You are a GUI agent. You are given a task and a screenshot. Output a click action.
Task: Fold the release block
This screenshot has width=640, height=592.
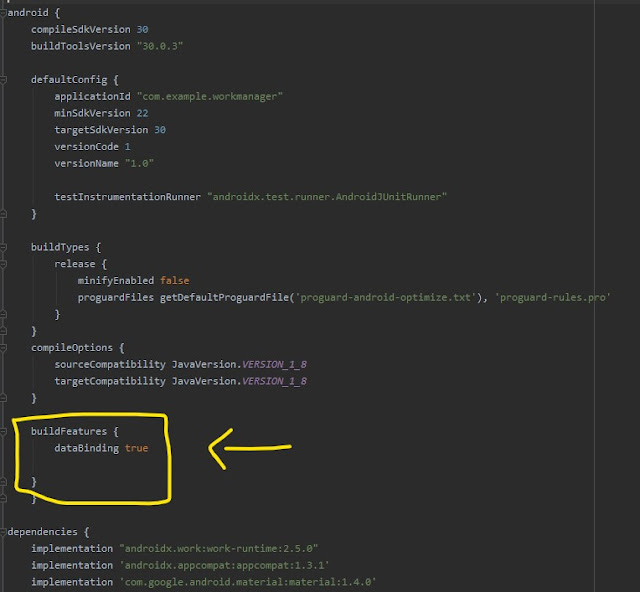click(x=4, y=264)
